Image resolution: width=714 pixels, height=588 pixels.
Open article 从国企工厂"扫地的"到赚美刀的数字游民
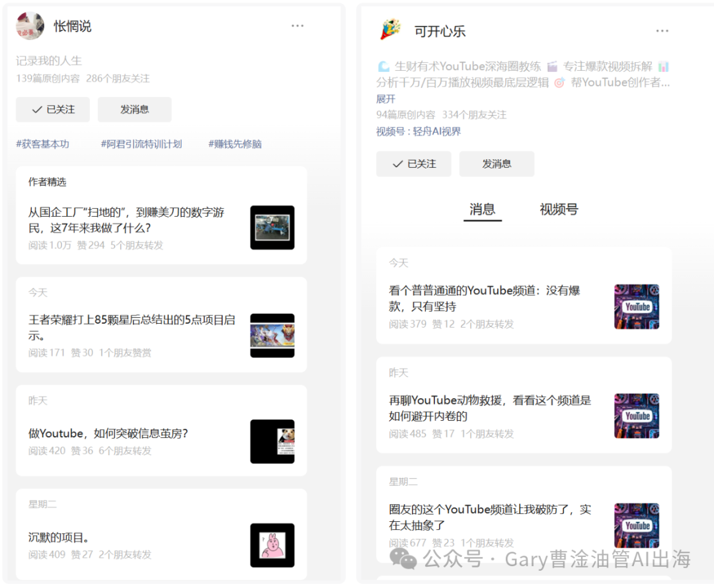(x=126, y=220)
